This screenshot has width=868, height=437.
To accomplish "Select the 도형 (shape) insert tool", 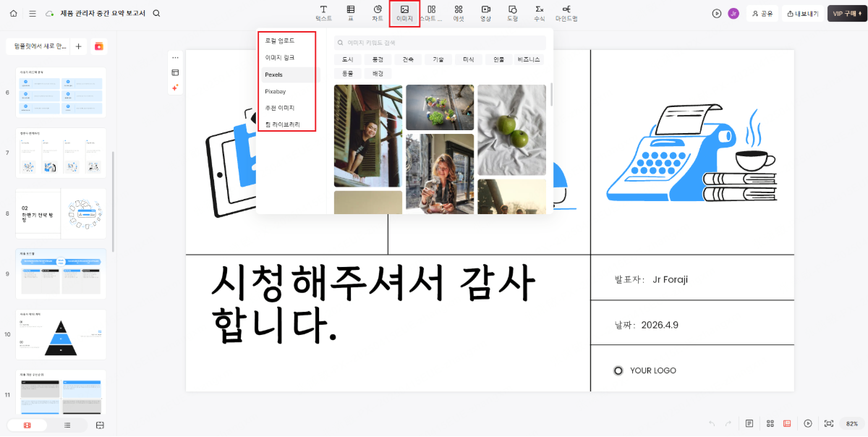I will point(512,13).
